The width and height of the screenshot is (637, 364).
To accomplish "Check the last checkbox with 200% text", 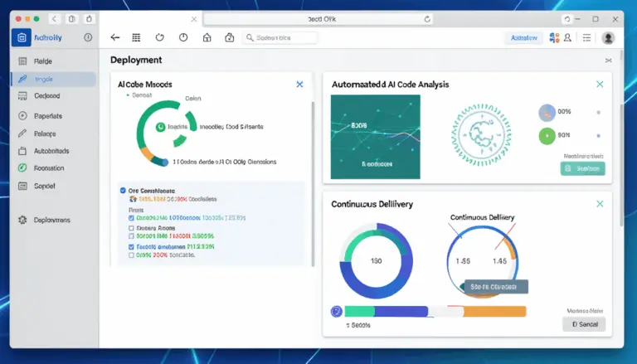I will [x=131, y=255].
